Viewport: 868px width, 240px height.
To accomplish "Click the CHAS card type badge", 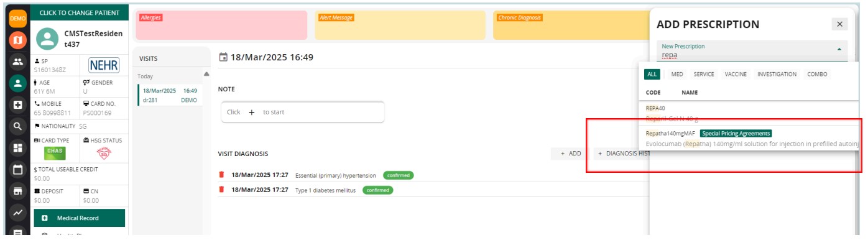I will 55,153.
